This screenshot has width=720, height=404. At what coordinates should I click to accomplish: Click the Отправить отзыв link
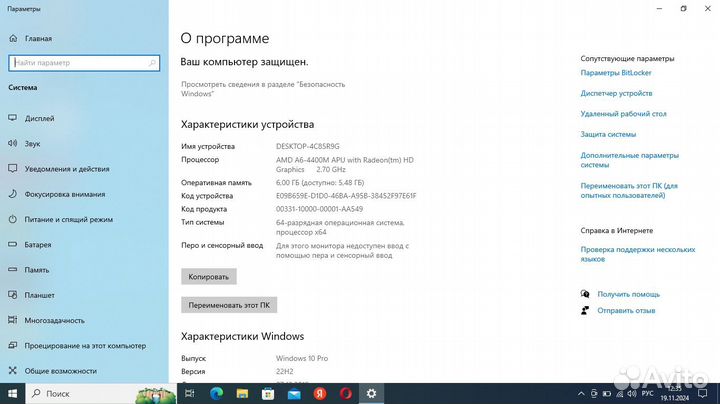pyautogui.click(x=626, y=311)
